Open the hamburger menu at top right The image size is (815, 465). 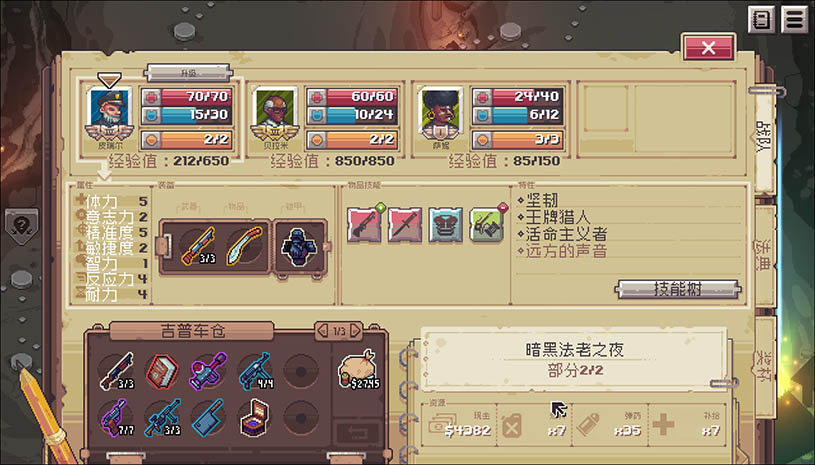[794, 20]
